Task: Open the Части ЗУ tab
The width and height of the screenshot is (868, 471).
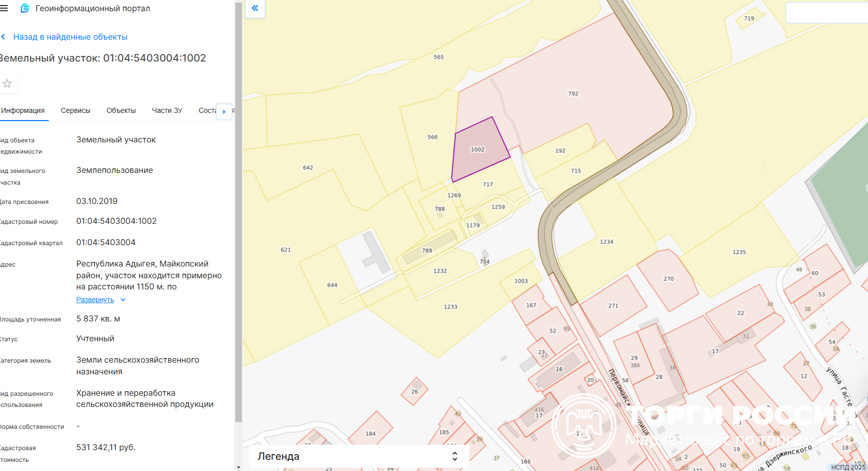Action: coord(167,110)
